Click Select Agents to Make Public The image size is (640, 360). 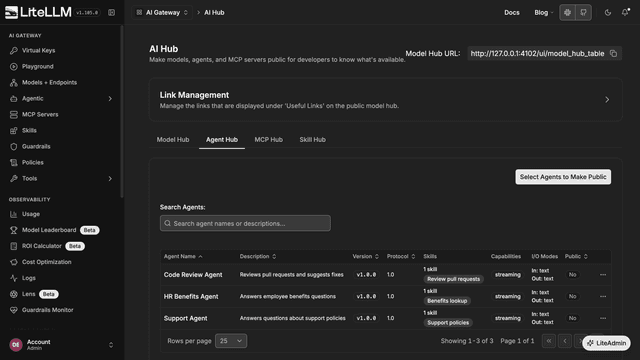pos(563,177)
